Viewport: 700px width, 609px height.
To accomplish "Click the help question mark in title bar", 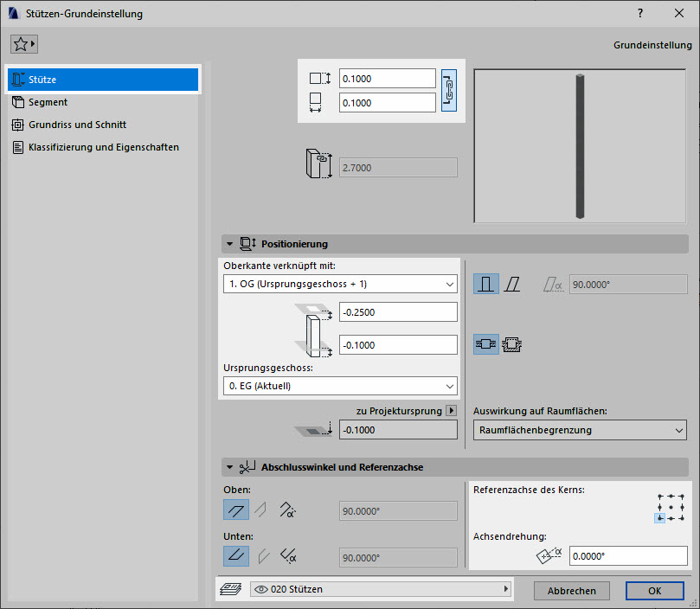I will click(640, 14).
